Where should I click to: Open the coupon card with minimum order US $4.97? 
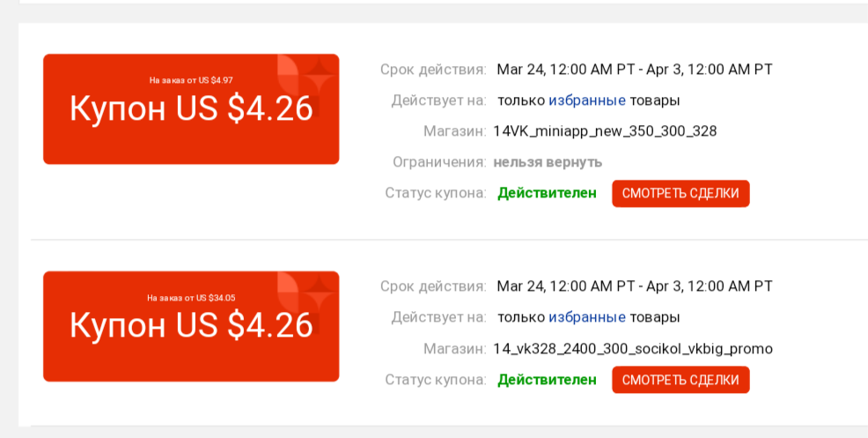coord(191,108)
